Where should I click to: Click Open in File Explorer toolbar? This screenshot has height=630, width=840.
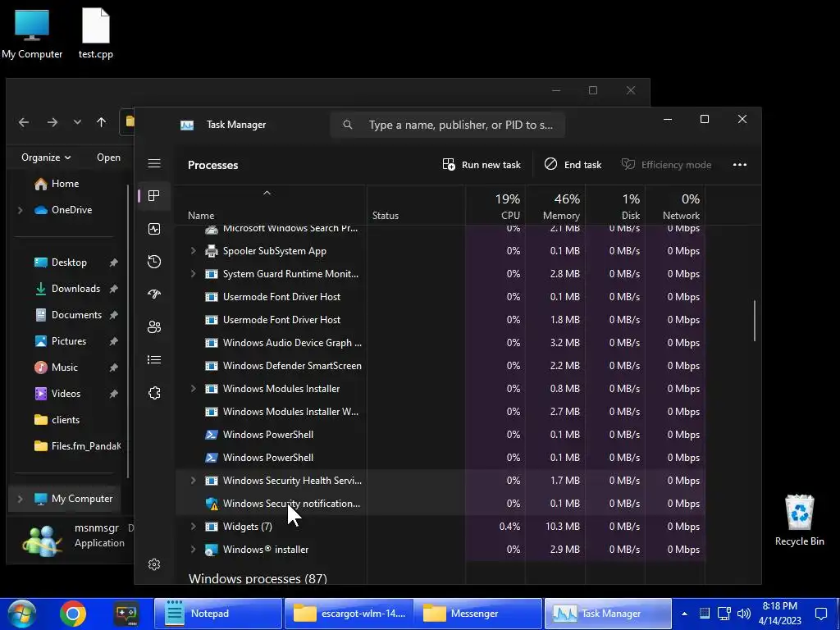tap(109, 157)
